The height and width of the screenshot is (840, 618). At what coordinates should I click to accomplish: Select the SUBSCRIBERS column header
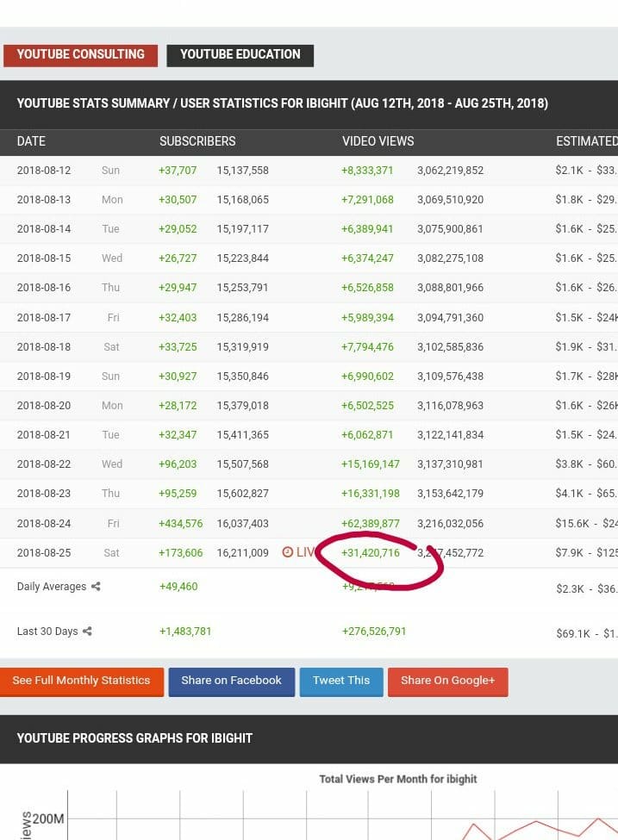197,141
